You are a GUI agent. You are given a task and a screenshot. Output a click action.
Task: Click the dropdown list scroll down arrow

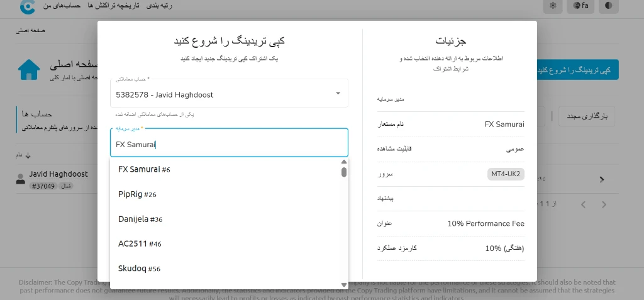(344, 285)
